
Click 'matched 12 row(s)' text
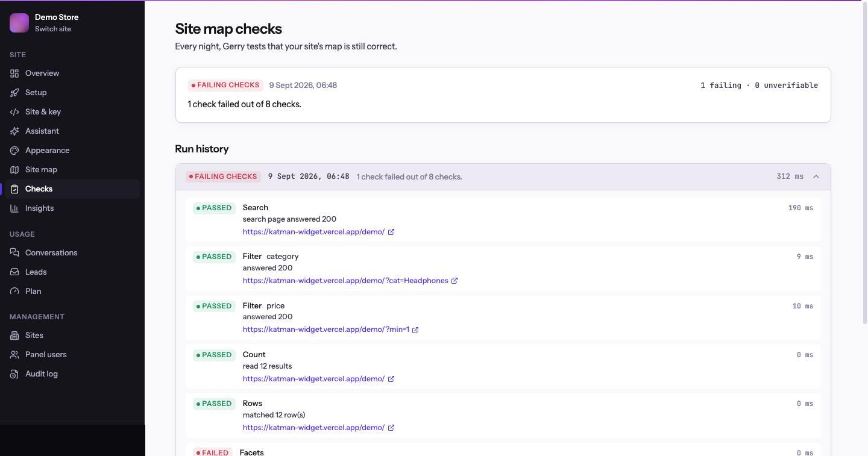point(274,415)
